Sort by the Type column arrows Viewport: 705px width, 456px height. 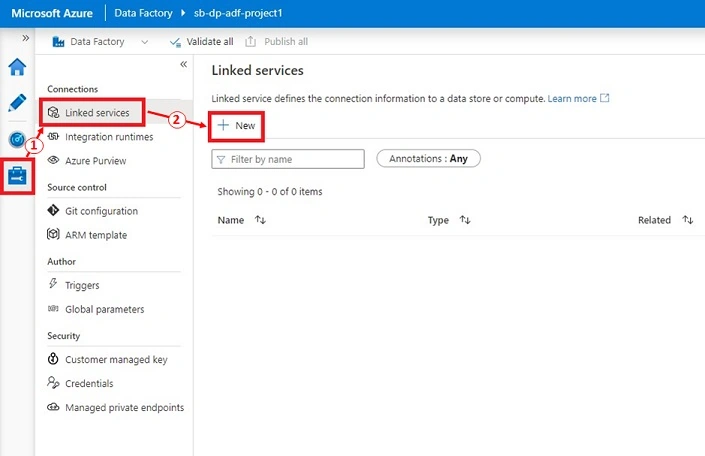[x=465, y=220]
